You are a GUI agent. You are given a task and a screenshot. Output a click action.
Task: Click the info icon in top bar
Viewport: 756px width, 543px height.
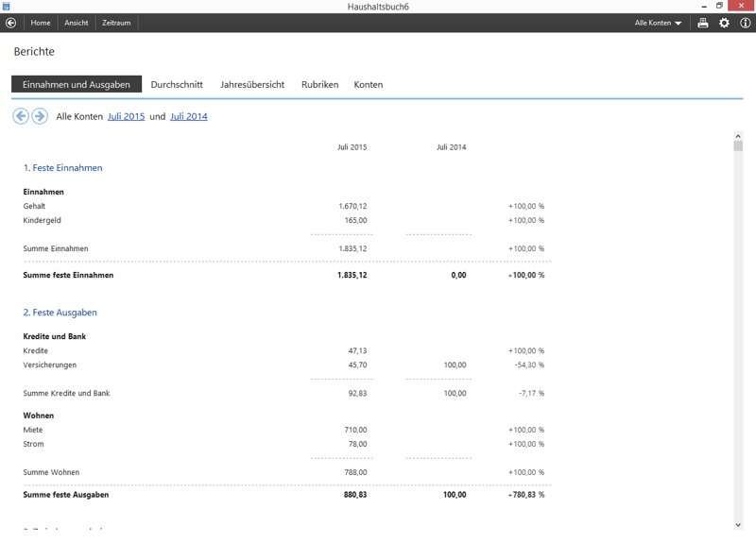pyautogui.click(x=746, y=23)
